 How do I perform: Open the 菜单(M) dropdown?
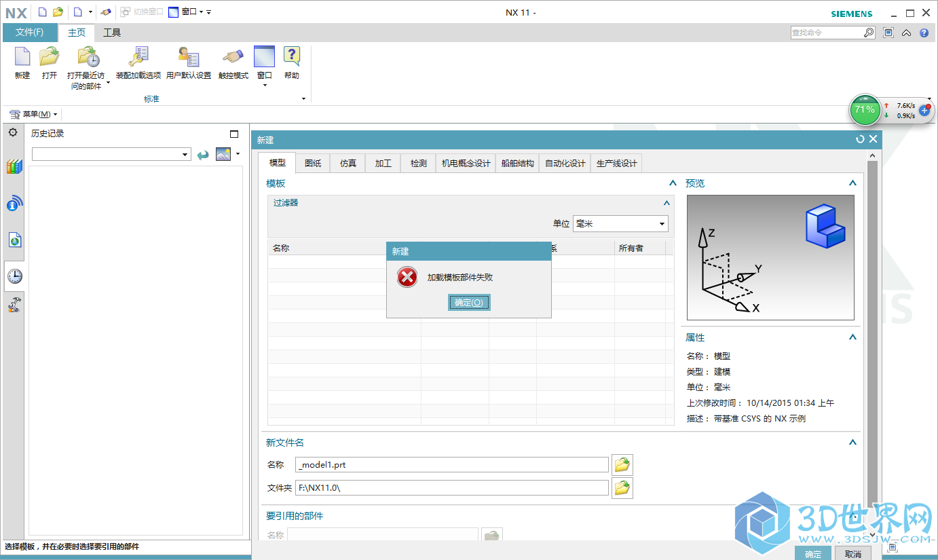(35, 114)
